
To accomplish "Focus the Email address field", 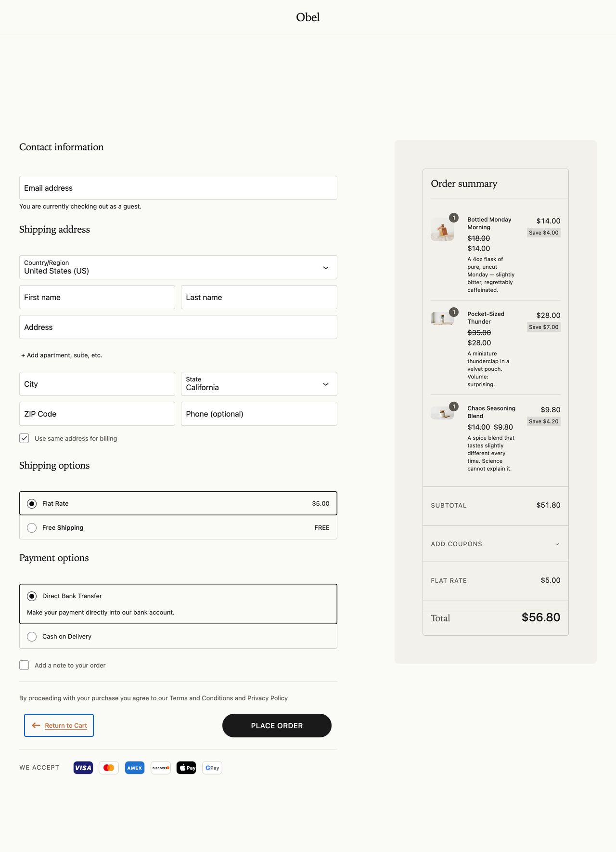I will (178, 188).
